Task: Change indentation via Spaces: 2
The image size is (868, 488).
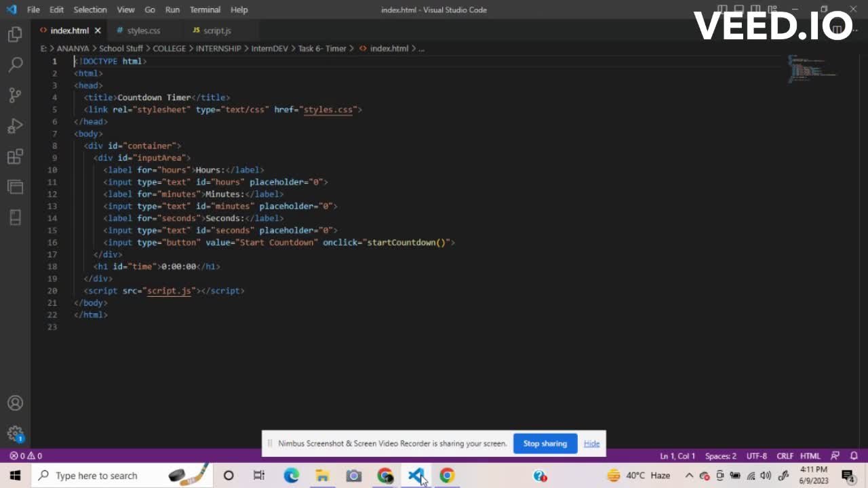Action: [x=721, y=456]
